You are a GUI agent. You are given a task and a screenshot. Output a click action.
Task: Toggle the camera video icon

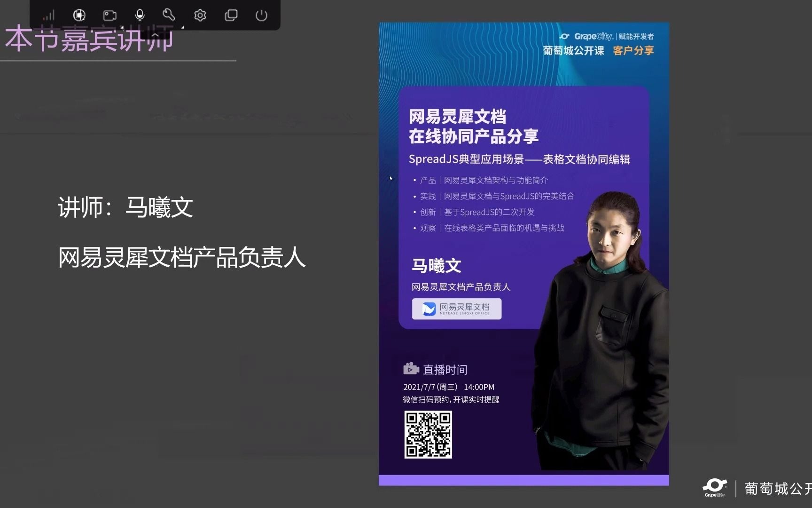110,16
